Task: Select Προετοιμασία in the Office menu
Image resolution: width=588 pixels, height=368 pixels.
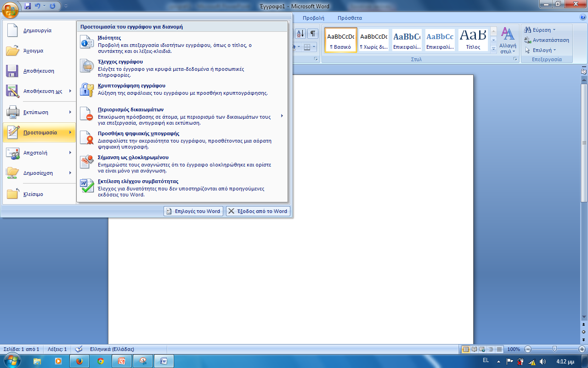Action: (39, 132)
